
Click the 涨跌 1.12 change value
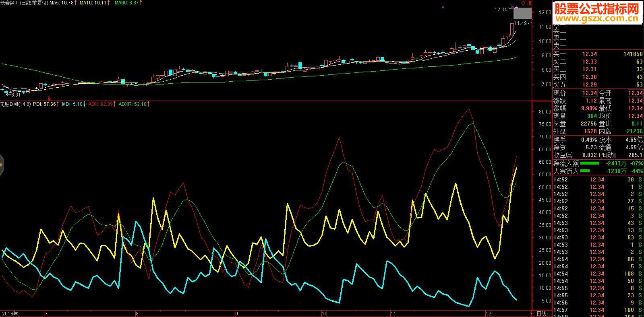point(591,101)
